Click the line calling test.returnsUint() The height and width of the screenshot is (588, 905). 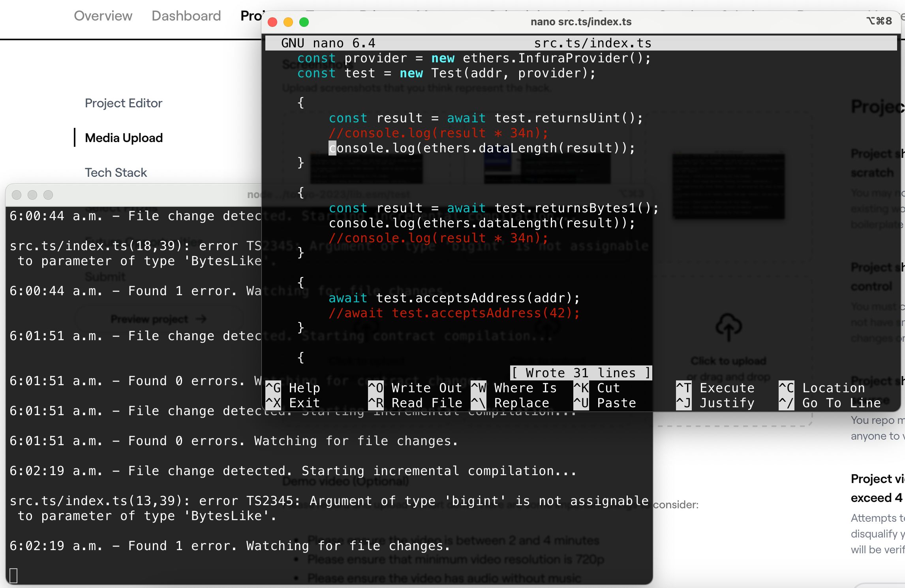pos(486,118)
